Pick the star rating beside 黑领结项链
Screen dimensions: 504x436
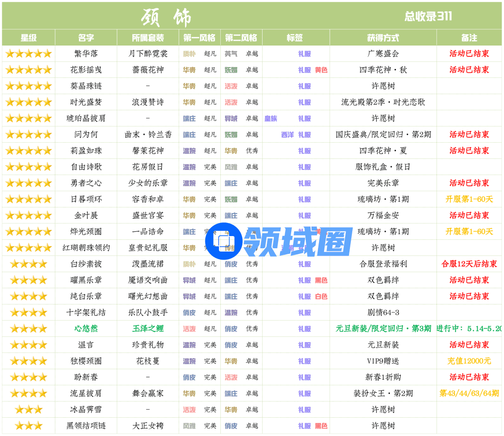(29, 426)
